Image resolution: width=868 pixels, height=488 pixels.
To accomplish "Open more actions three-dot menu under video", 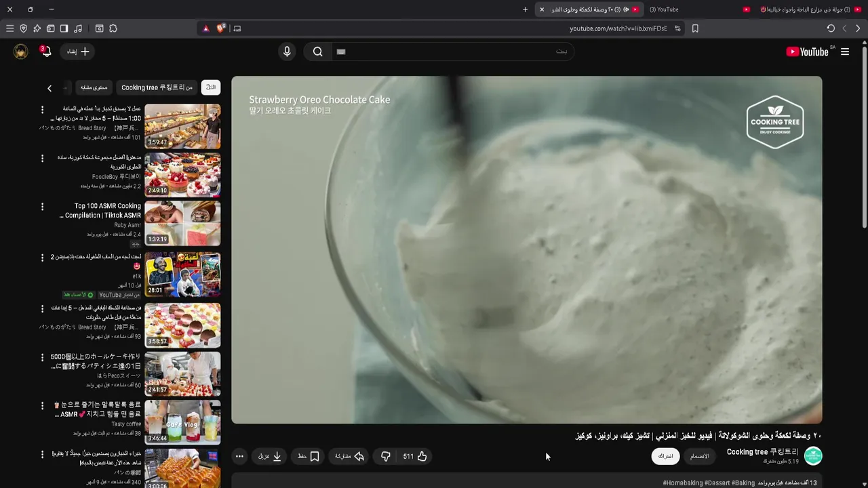I will click(x=239, y=456).
